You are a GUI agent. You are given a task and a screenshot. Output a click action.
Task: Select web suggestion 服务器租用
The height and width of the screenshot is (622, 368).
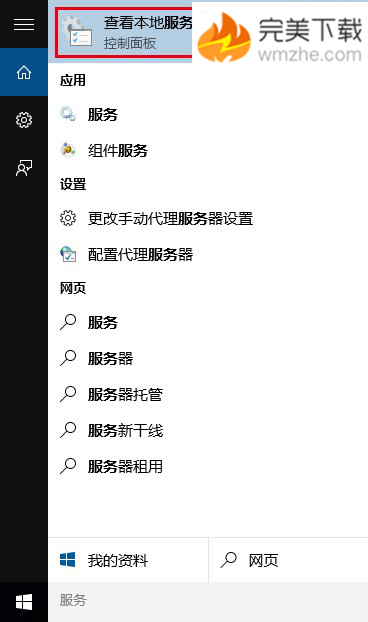[x=208, y=466]
